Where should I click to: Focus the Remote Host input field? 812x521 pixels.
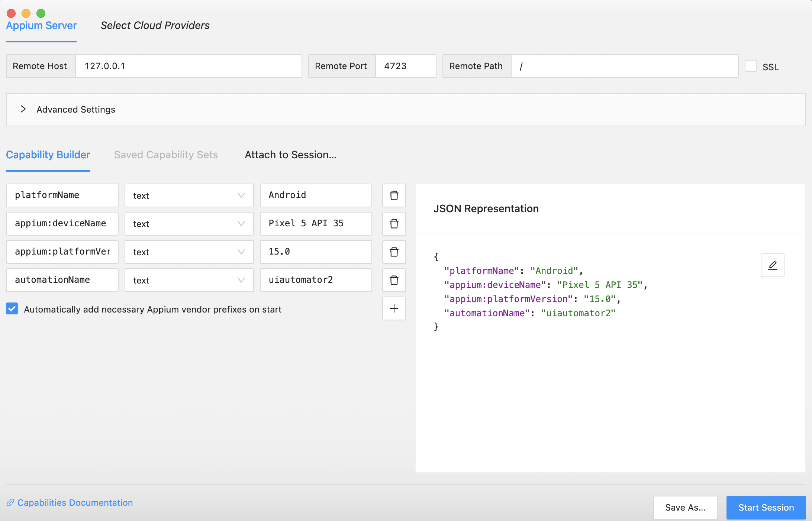coord(188,66)
